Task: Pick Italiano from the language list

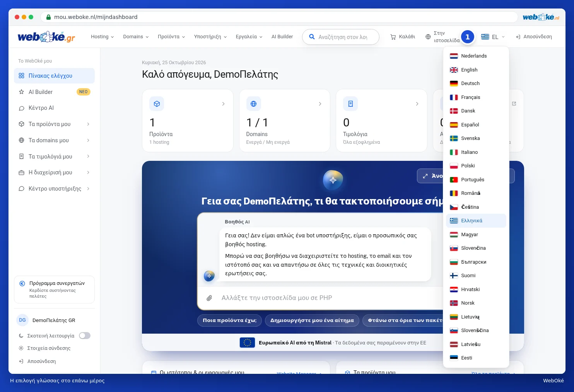Action: [x=476, y=152]
